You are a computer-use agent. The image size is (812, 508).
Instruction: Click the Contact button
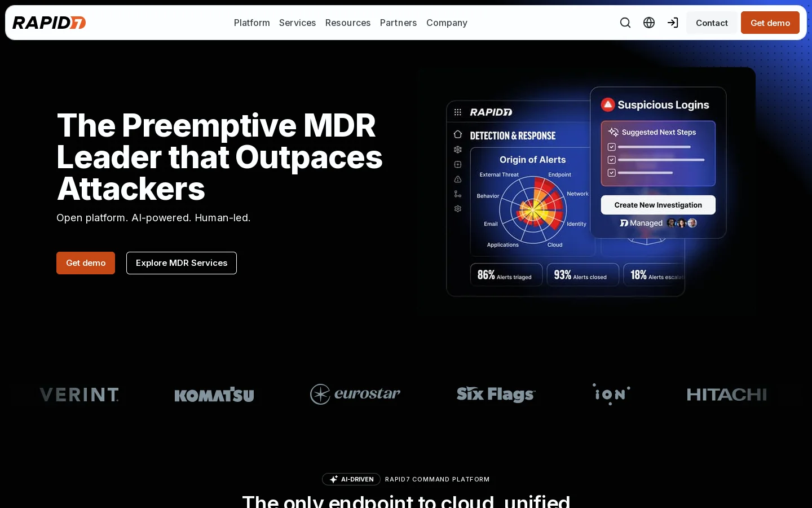pyautogui.click(x=712, y=23)
